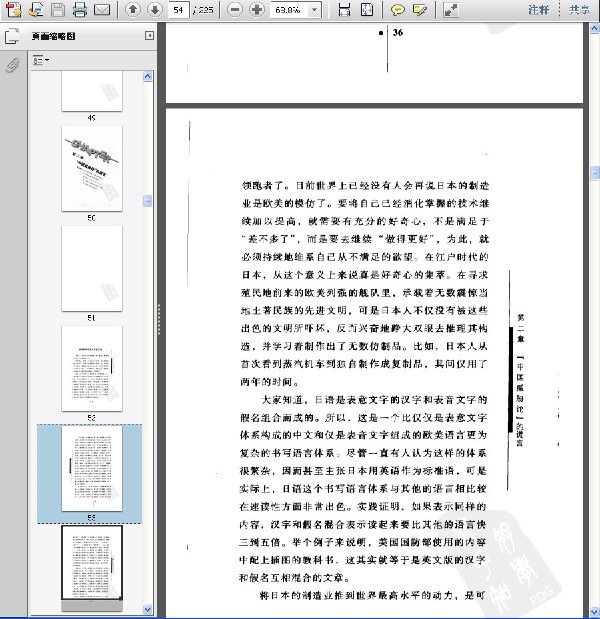Click the document vertical scrollbar handle
600x619 pixels.
[x=594, y=173]
